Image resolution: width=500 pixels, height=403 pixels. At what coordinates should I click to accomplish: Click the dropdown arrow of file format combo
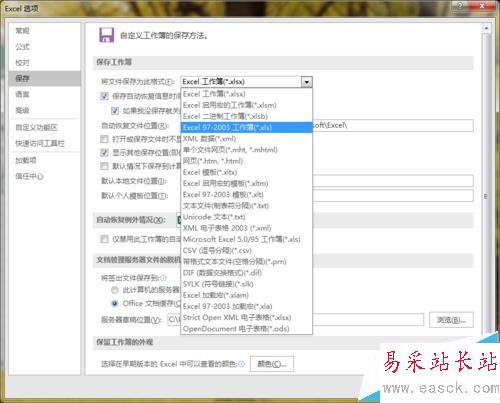click(x=306, y=82)
